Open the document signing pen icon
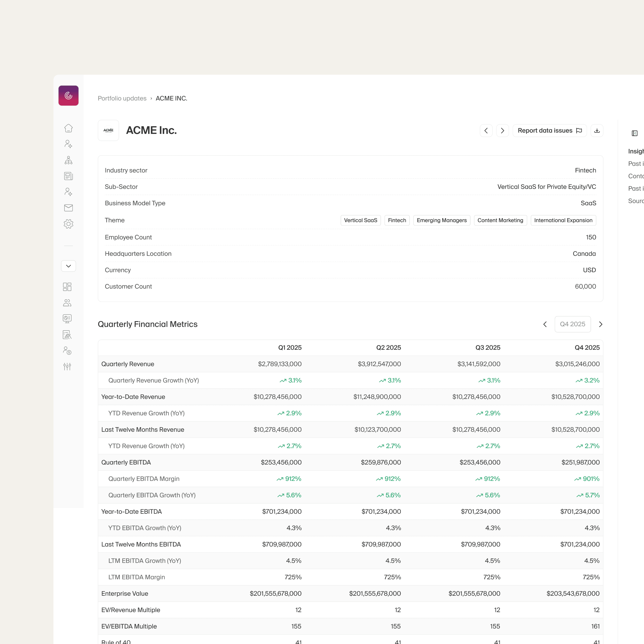The height and width of the screenshot is (644, 644). [67, 335]
